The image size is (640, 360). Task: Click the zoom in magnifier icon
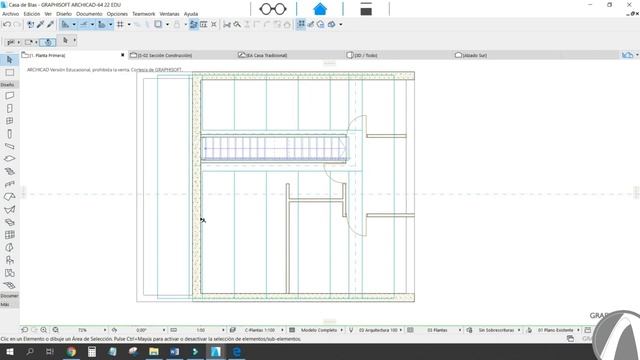coord(44,330)
